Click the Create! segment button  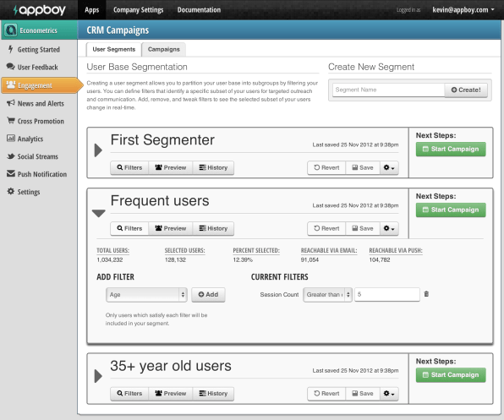click(466, 90)
